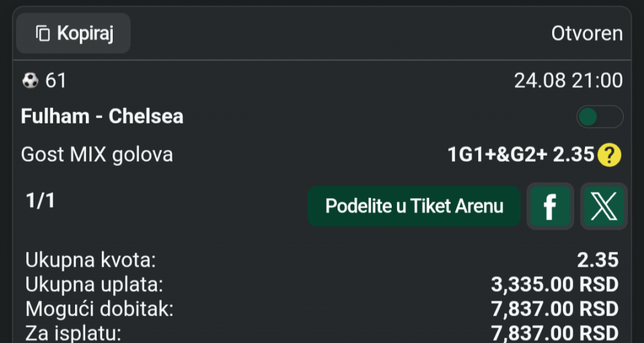
Task: Click the Ukupna kvota value 2.35
Action: (x=598, y=260)
